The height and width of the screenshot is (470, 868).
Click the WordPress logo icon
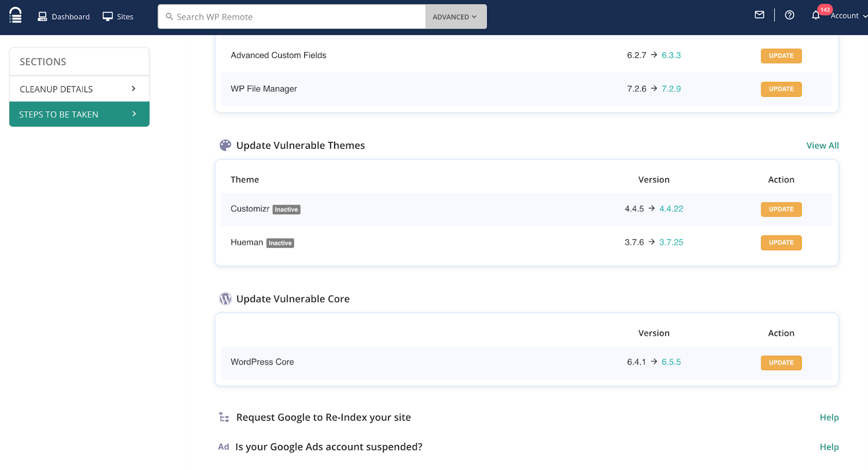click(x=225, y=299)
